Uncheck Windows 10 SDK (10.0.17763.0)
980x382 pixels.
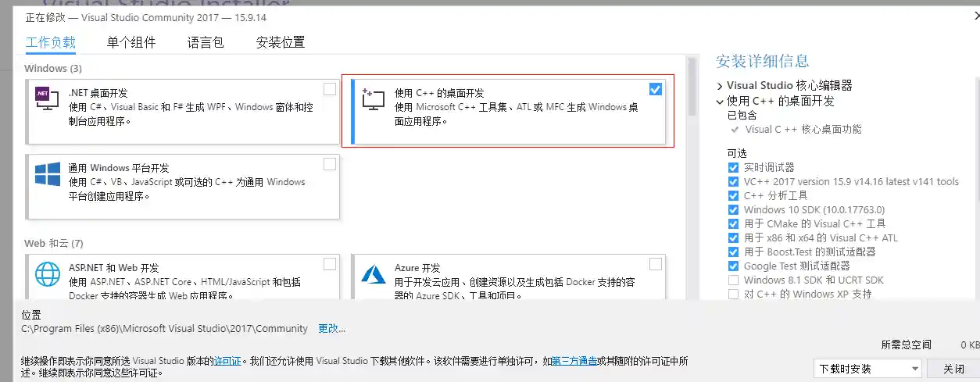(733, 209)
